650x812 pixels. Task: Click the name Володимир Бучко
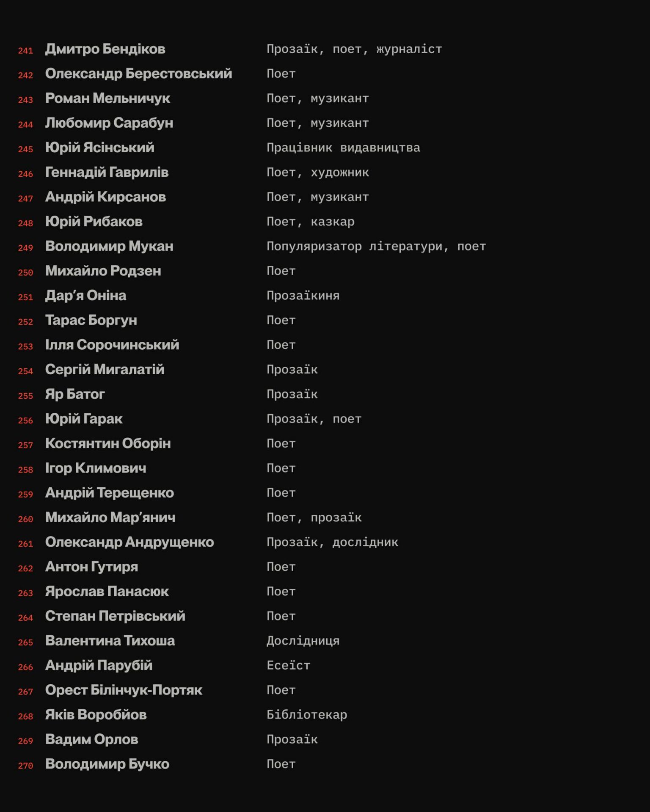pos(107,764)
